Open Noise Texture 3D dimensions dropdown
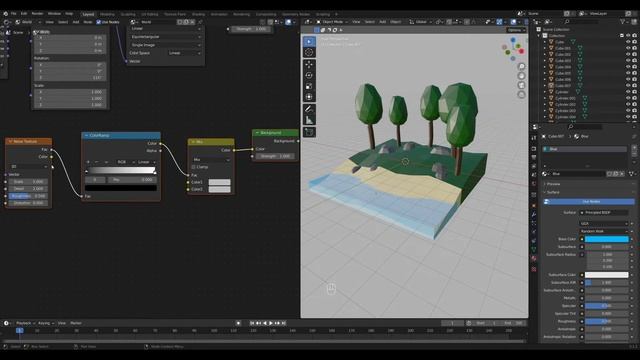The width and height of the screenshot is (640, 360). [x=28, y=167]
